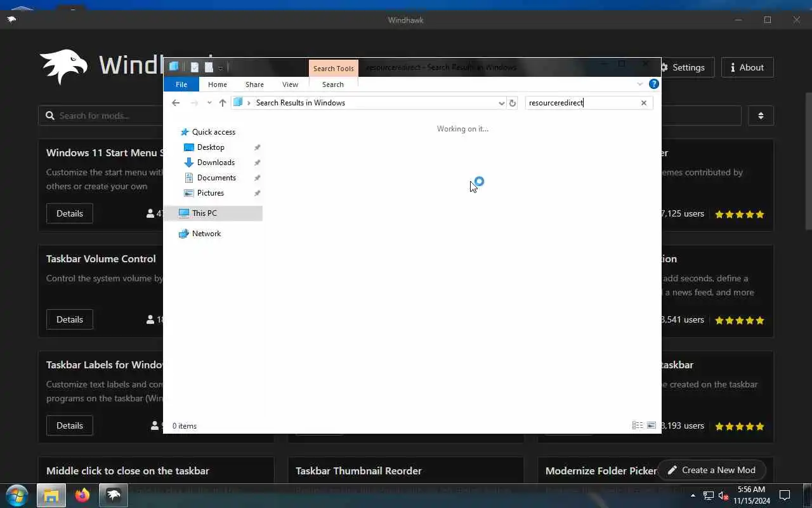This screenshot has width=812, height=508.
Task: Click the 7,125 users star rating
Action: 740,215
